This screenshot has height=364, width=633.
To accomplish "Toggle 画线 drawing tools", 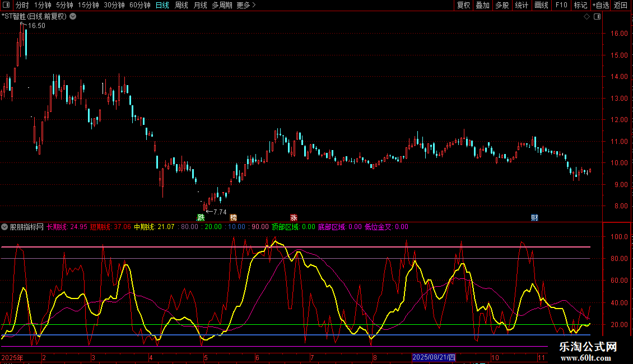I will coord(541,6).
